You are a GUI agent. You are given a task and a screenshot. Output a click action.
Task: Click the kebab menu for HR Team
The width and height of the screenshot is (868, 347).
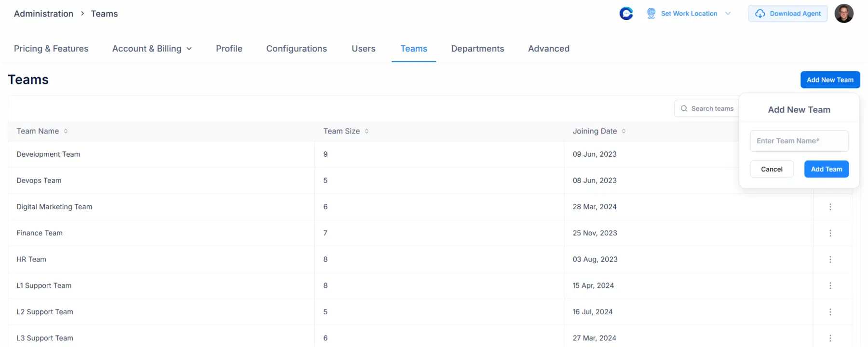pyautogui.click(x=830, y=259)
